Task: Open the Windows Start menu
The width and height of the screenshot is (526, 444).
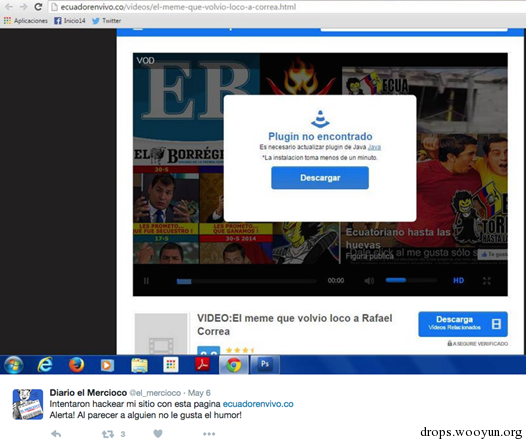Action: point(13,365)
